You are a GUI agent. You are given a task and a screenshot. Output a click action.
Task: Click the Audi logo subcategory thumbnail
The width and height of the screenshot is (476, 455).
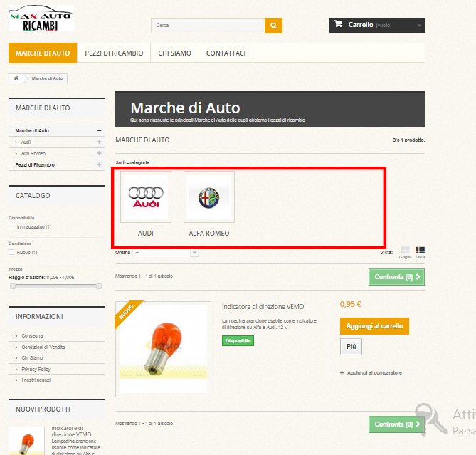pyautogui.click(x=146, y=197)
